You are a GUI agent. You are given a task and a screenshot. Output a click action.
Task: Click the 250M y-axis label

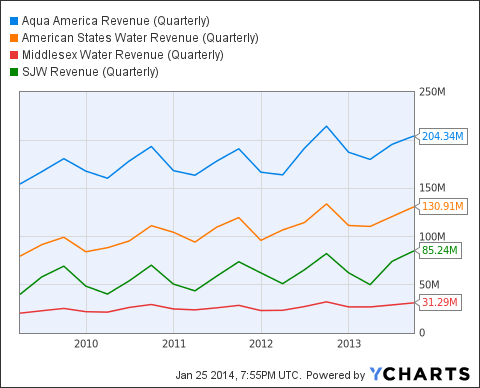point(432,92)
